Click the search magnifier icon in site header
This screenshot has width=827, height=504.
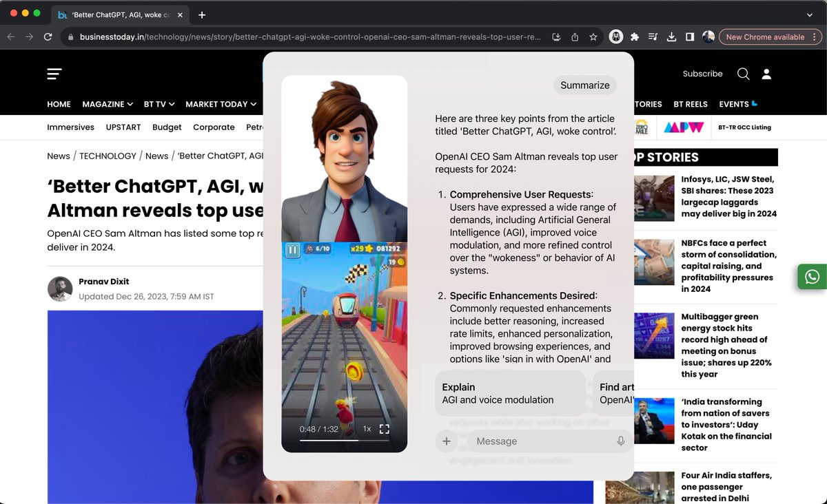pos(743,74)
